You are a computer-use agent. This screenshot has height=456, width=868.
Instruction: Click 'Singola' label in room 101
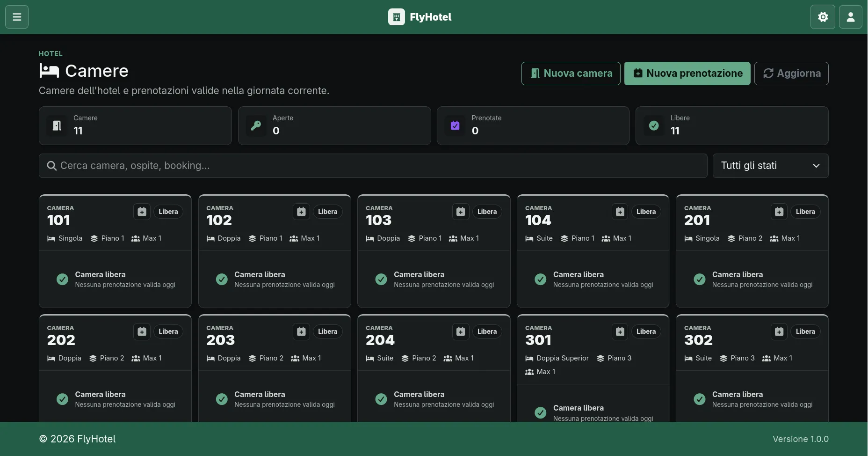70,238
